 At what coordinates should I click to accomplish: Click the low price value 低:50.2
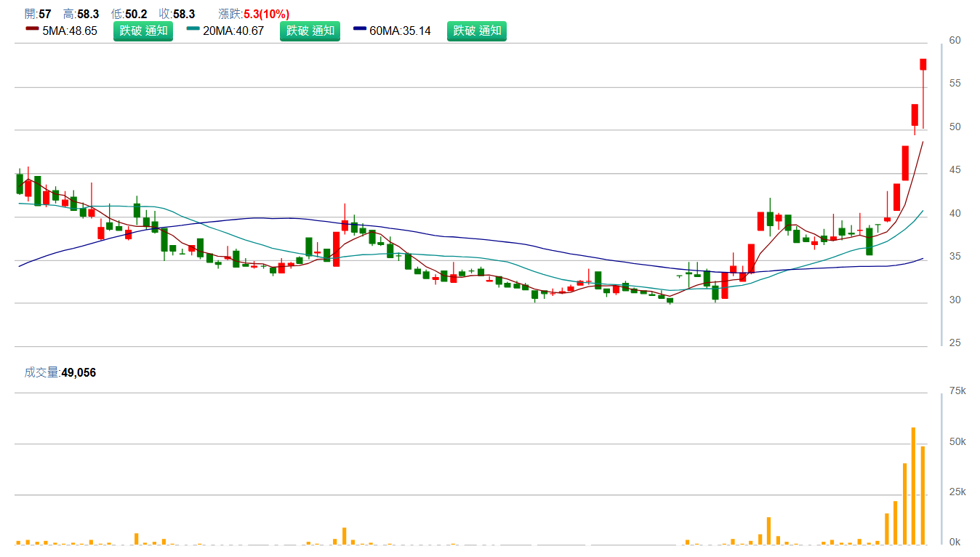point(129,14)
